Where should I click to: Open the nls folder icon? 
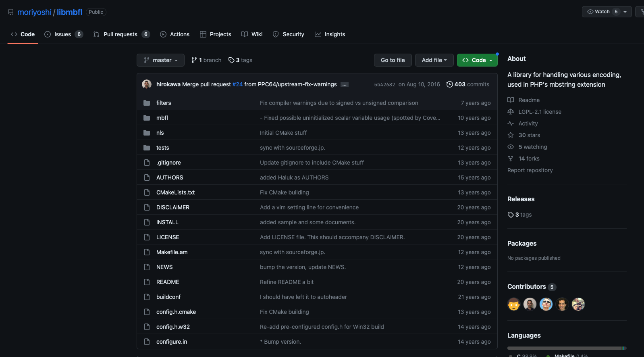pyautogui.click(x=147, y=133)
